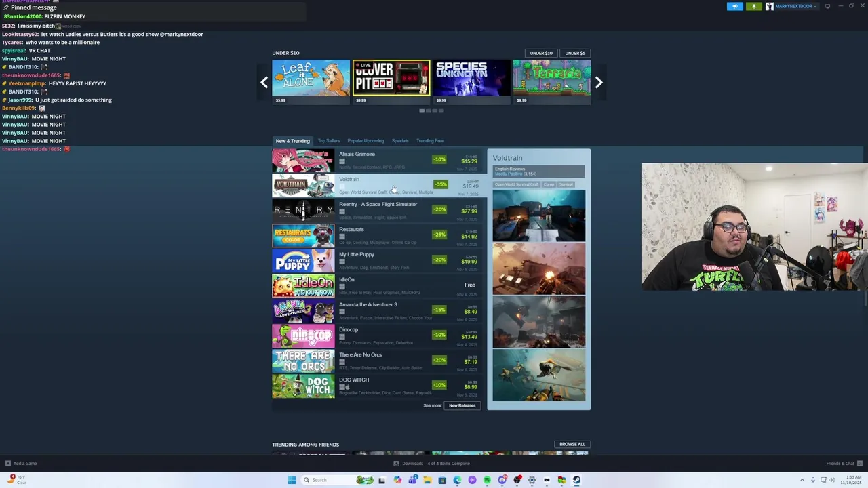Open Steam announcements megaphone icon

pos(735,6)
